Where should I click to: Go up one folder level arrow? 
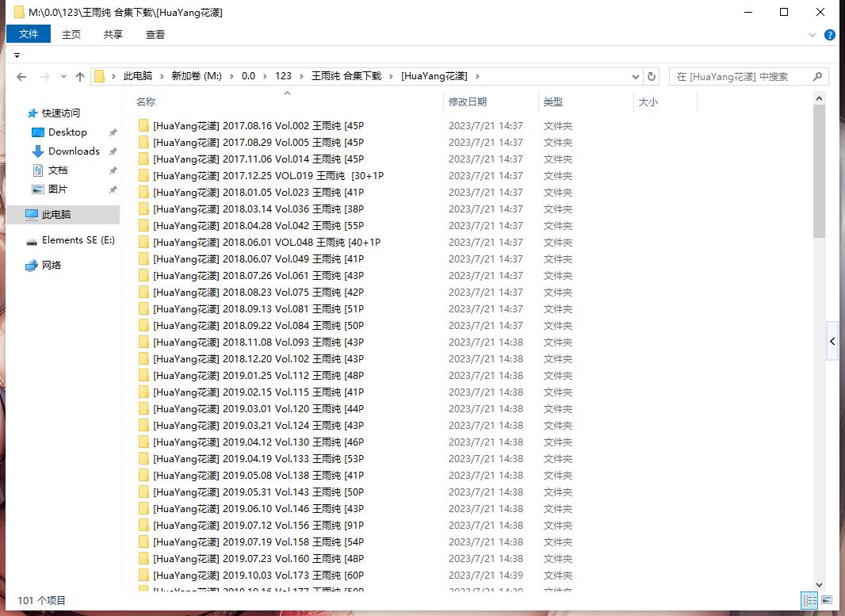tap(80, 77)
